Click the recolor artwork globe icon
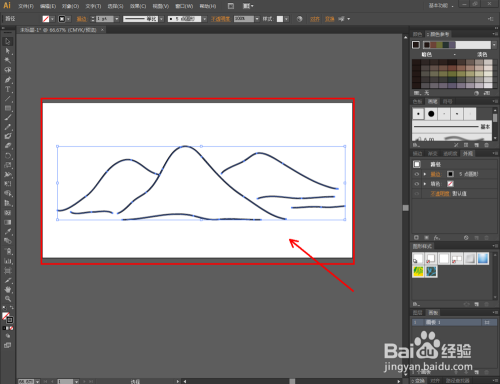This screenshot has height=384, width=500. tap(299, 19)
